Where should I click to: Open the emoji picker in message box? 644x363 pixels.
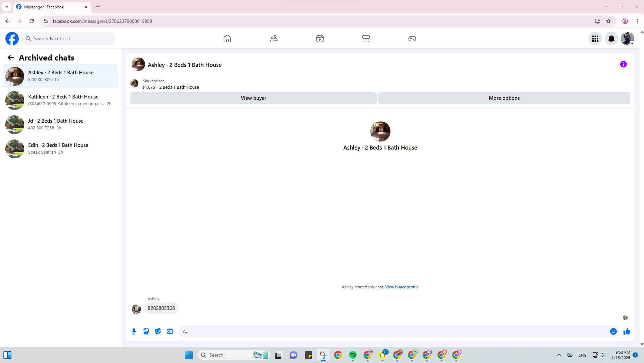[613, 331]
